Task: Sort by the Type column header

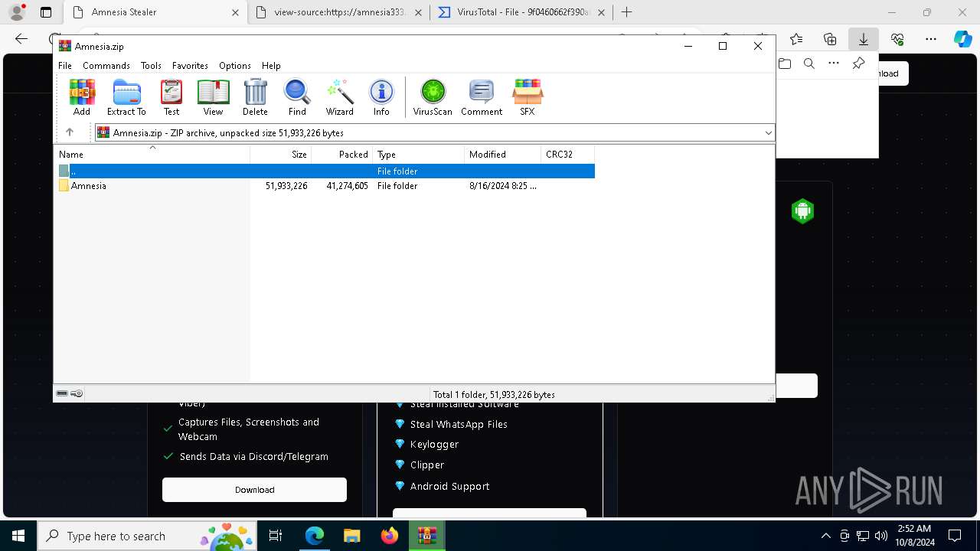Action: click(x=419, y=154)
